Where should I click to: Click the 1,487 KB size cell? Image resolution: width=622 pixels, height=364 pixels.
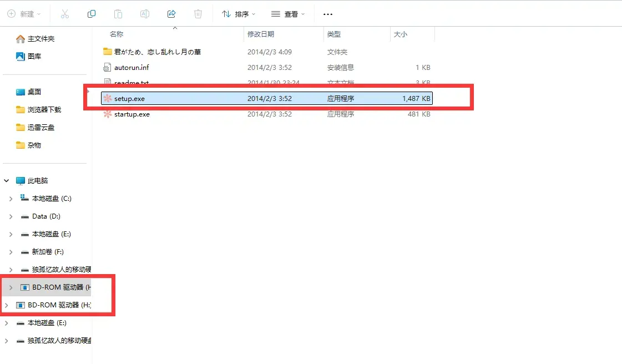click(416, 99)
